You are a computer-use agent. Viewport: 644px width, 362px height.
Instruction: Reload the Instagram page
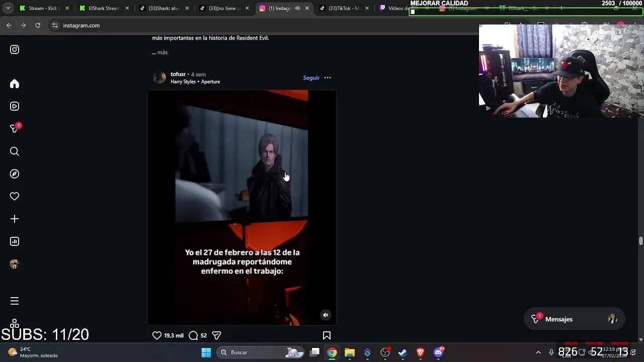[x=38, y=25]
